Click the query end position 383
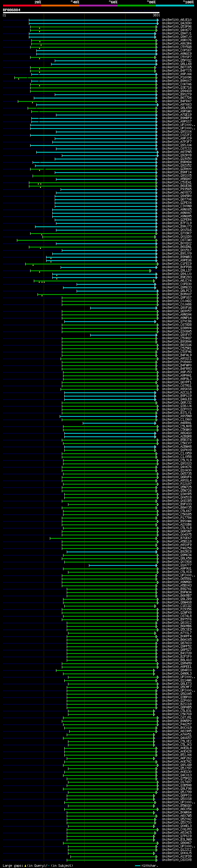This screenshot has width=197, height=868. coord(155,15)
